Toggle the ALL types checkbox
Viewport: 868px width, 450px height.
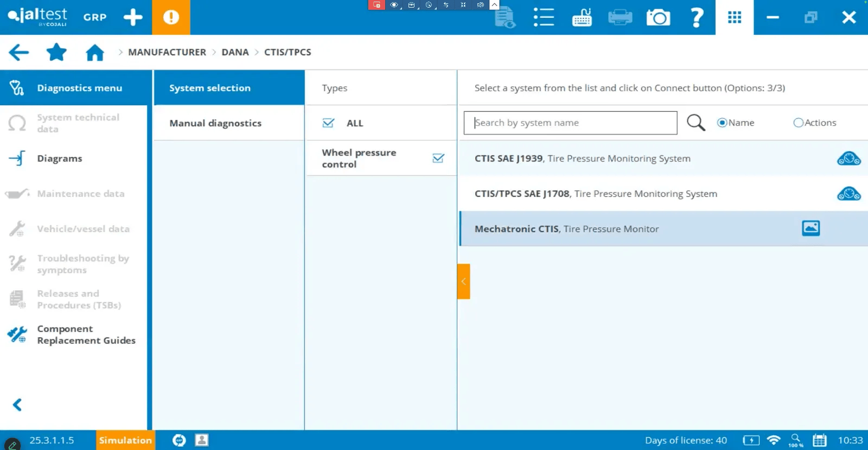(x=328, y=123)
